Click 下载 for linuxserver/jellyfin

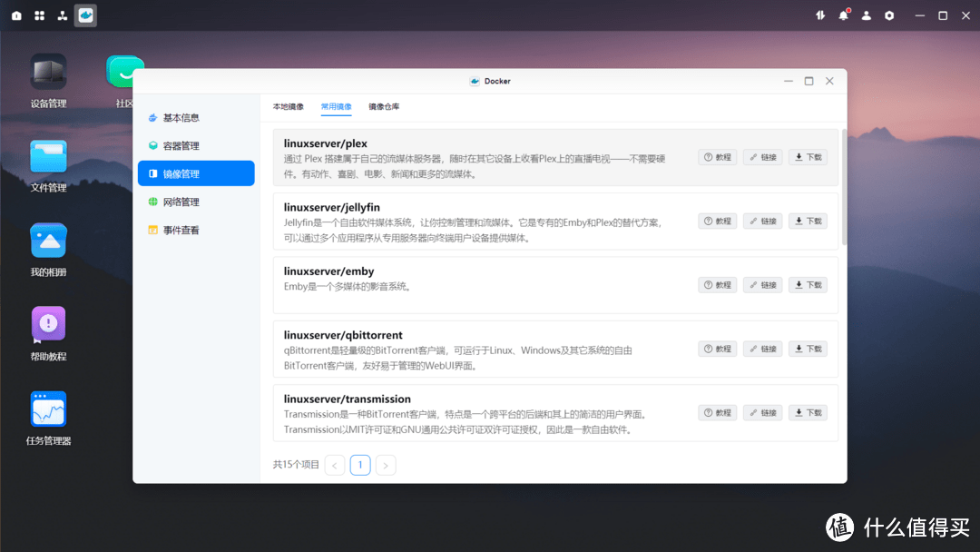click(x=808, y=222)
